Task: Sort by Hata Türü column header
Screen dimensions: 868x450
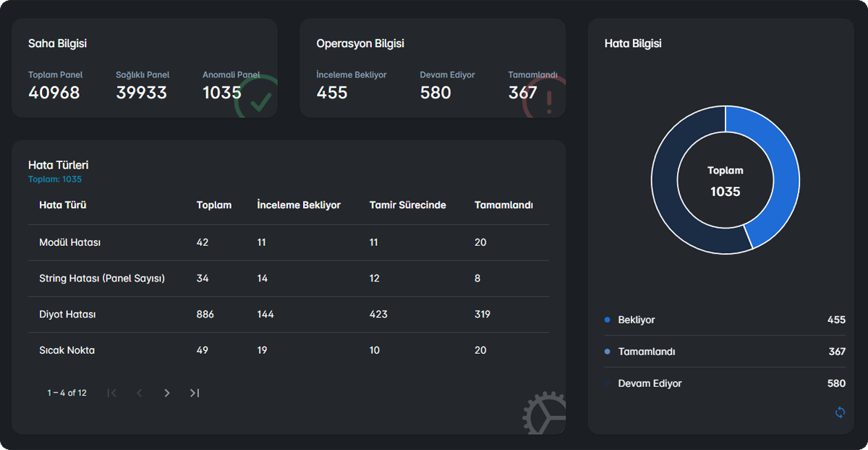Action: 63,205
